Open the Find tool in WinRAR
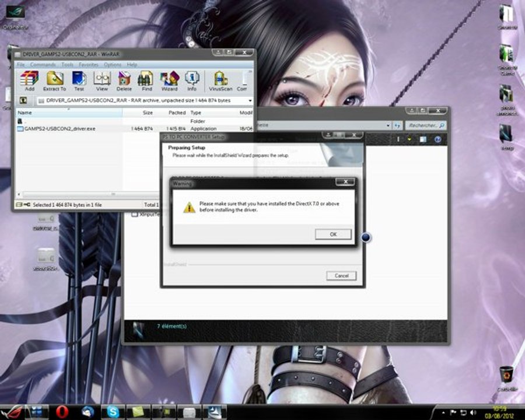525x420 pixels. pyautogui.click(x=146, y=80)
